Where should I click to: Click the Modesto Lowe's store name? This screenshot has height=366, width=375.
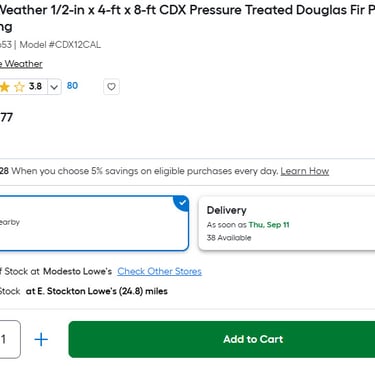(x=77, y=271)
